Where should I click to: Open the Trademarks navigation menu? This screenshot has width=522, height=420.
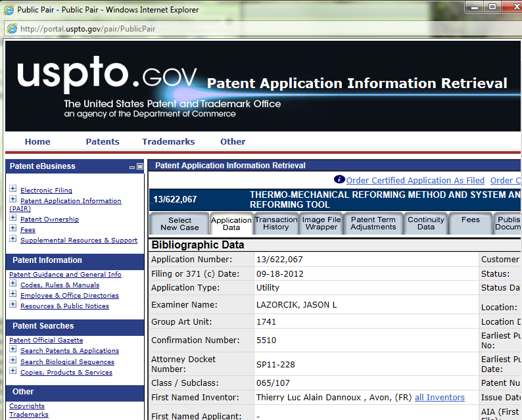click(168, 141)
